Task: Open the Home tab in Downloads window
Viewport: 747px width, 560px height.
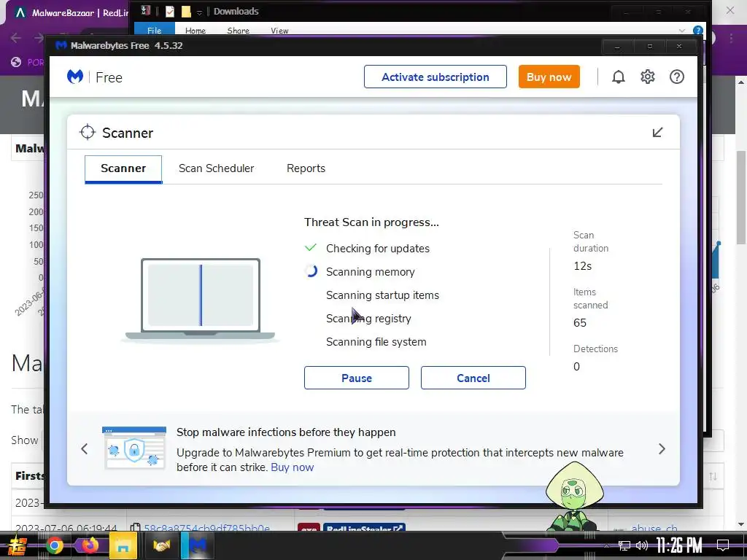Action: coord(196,31)
